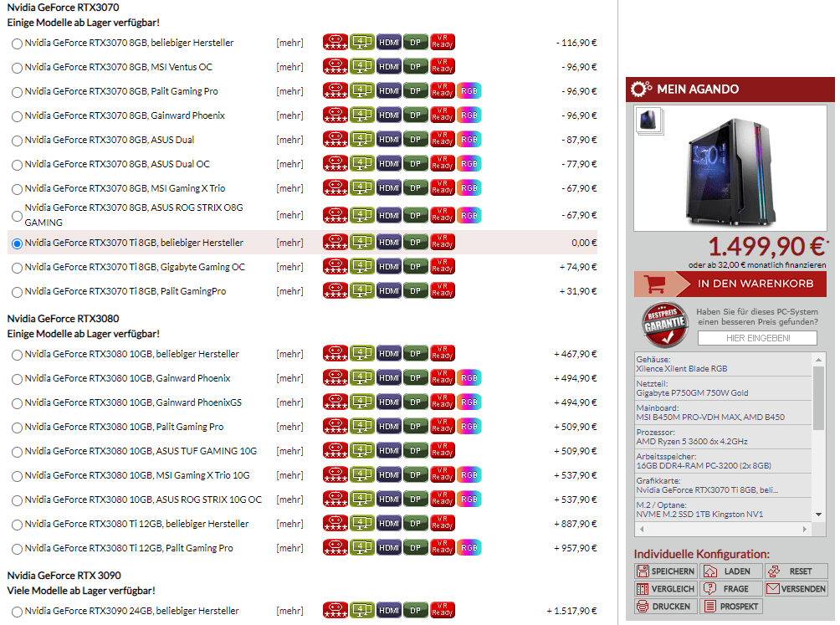
Task: Click Mainboard MSI B450M PRO-VDH MAX entry
Action: (723, 412)
